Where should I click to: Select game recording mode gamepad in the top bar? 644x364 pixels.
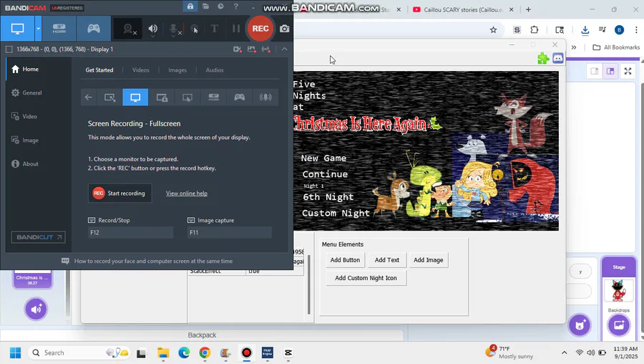pos(94,29)
